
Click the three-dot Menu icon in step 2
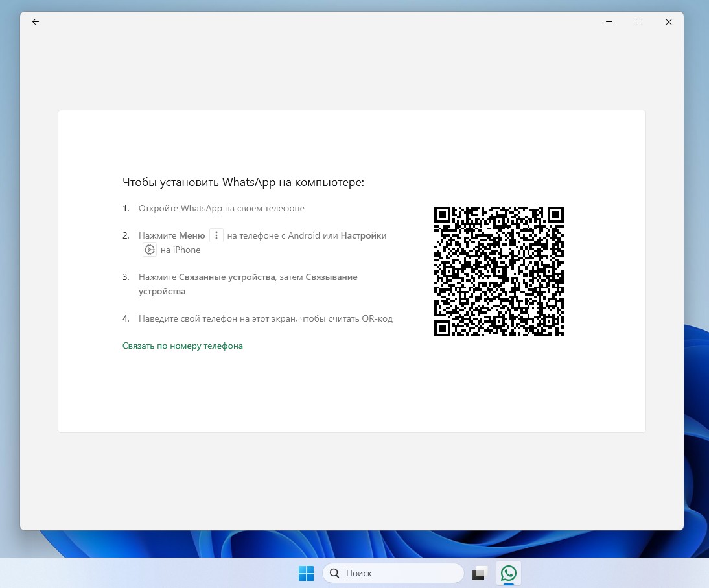(216, 235)
